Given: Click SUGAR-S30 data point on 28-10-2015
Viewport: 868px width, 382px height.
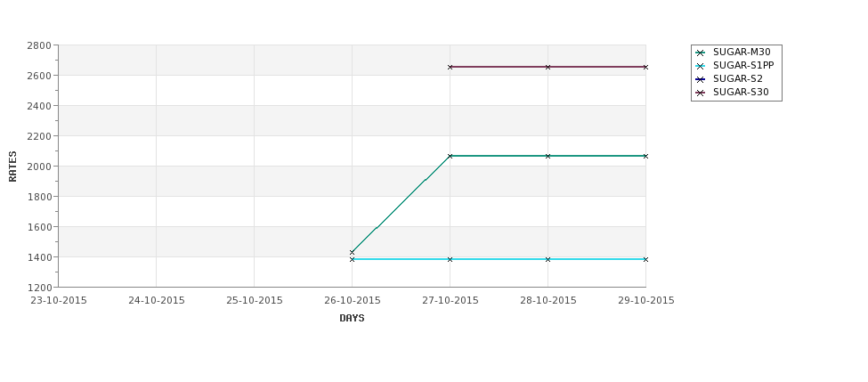Looking at the screenshot, I should (x=548, y=67).
